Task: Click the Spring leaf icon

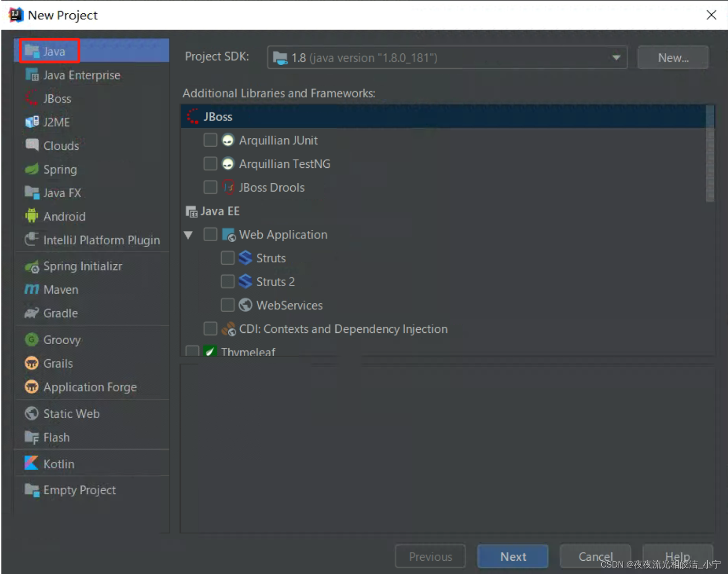Action: [x=32, y=169]
